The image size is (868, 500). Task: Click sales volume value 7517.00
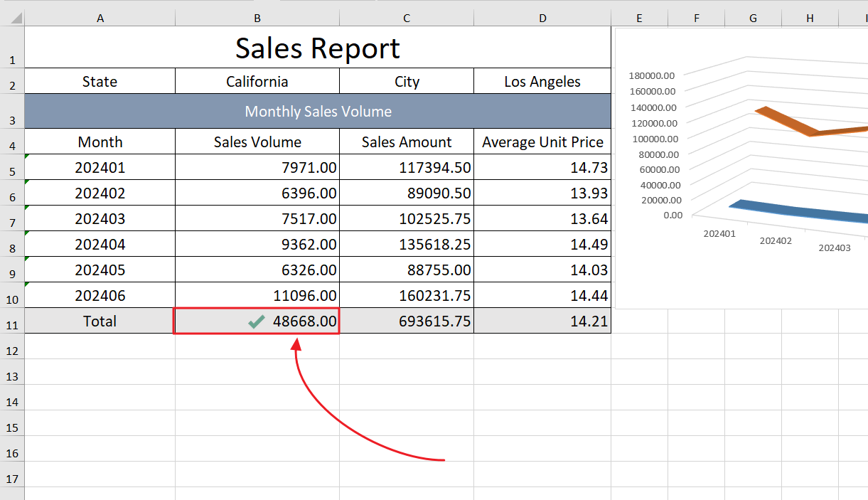[257, 218]
